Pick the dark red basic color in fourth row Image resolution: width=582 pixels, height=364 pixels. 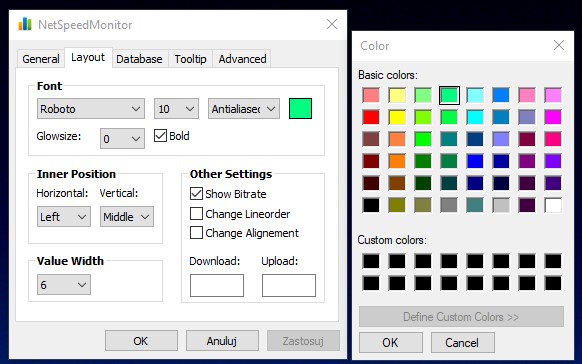point(371,161)
